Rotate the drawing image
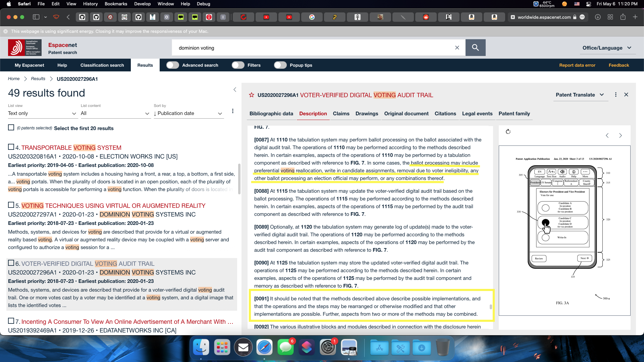 pyautogui.click(x=508, y=132)
